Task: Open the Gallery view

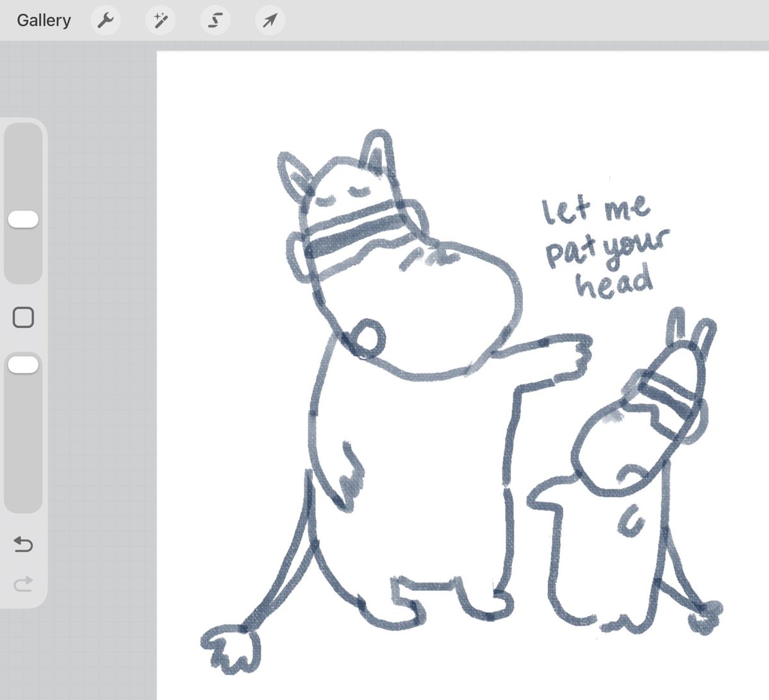Action: 44,20
